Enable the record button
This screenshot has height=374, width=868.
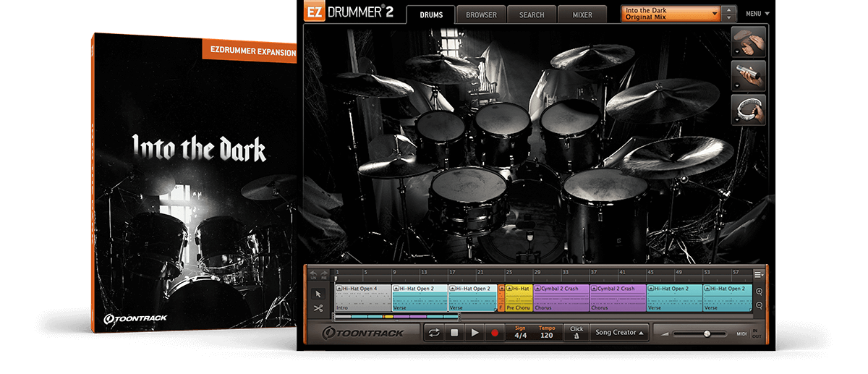[x=495, y=333]
